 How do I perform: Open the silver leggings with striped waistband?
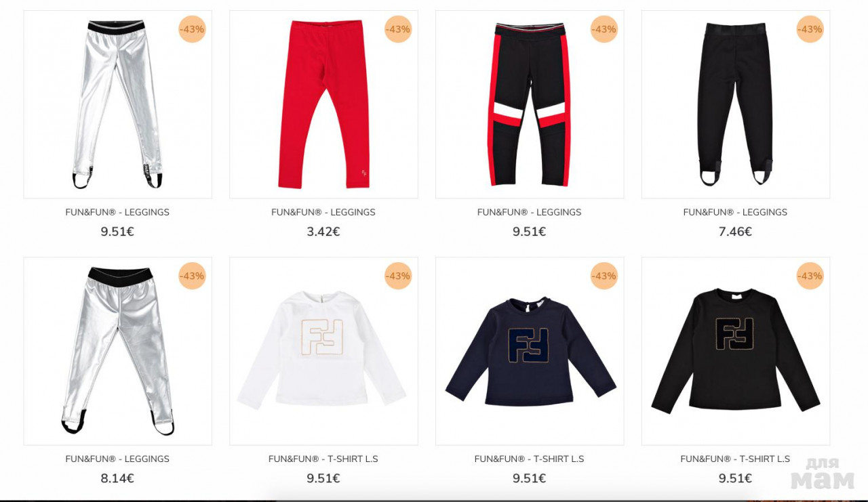[x=117, y=104]
